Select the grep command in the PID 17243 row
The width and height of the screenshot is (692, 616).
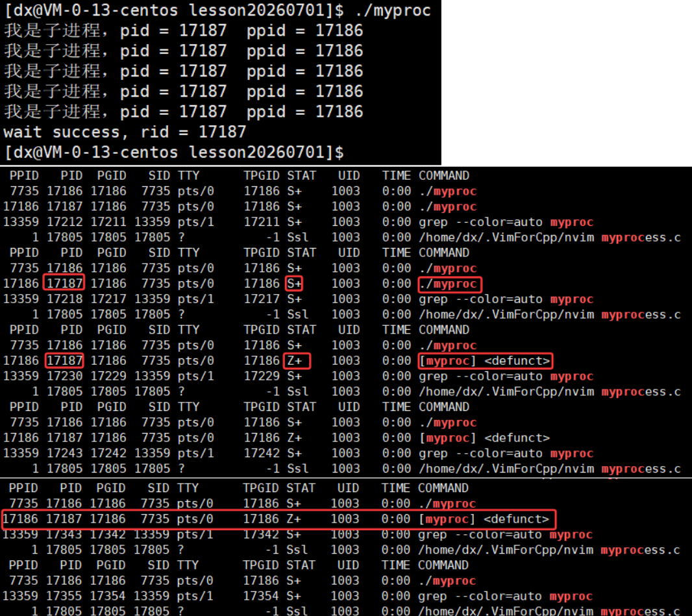(x=506, y=454)
